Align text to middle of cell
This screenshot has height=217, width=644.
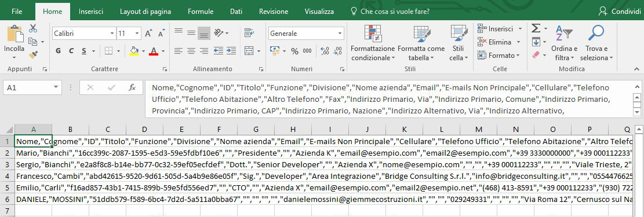191,32
